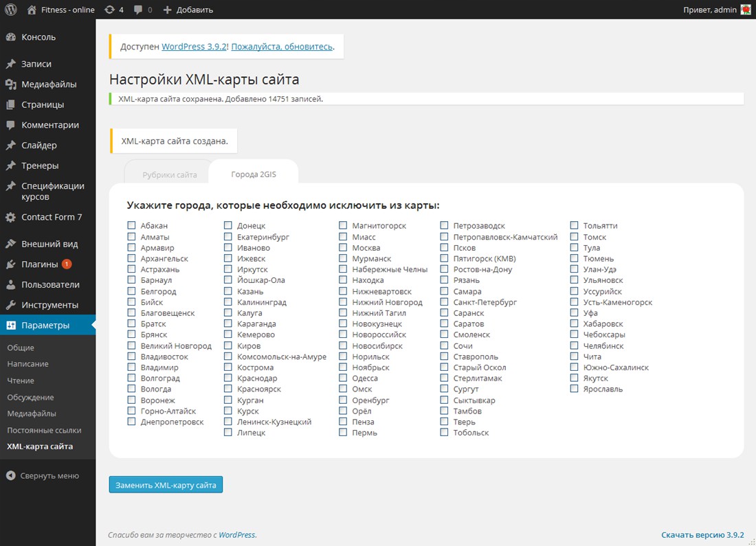Image resolution: width=756 pixels, height=546 pixels.
Task: Toggle the Ярославль checkbox
Action: point(575,389)
